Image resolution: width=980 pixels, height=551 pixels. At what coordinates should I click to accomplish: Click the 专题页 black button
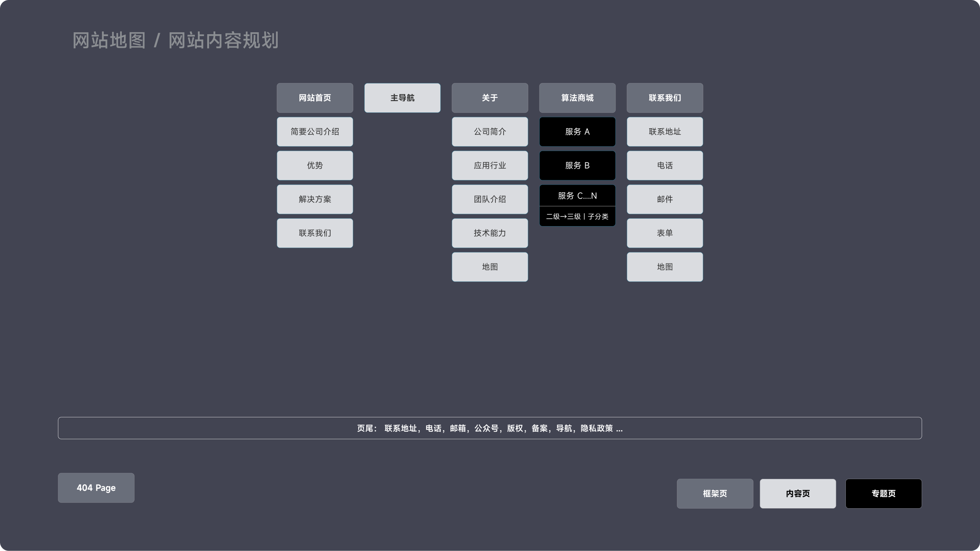pyautogui.click(x=883, y=493)
